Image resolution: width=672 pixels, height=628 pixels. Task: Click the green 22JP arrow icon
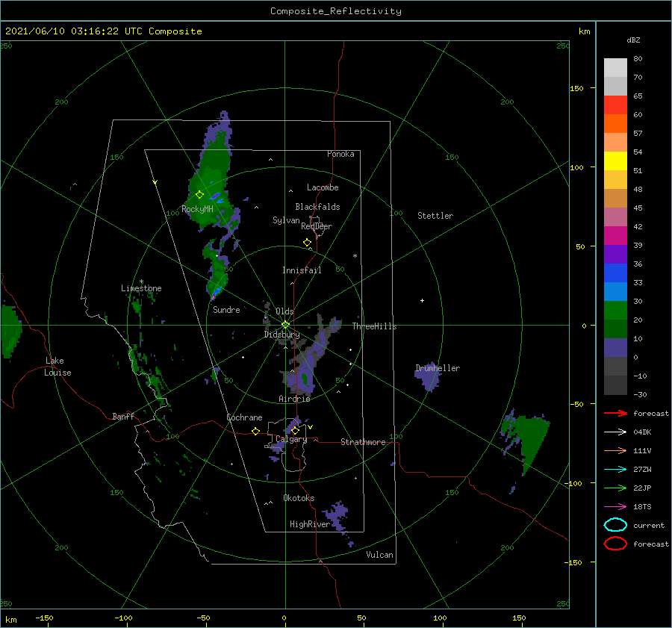pyautogui.click(x=615, y=488)
